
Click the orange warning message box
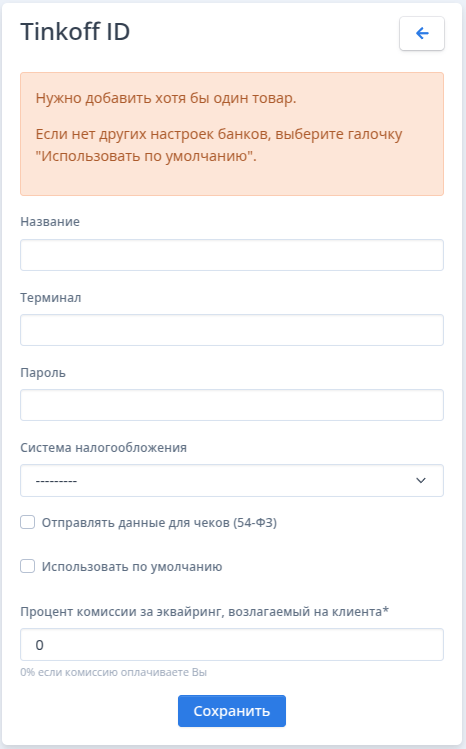pyautogui.click(x=232, y=134)
